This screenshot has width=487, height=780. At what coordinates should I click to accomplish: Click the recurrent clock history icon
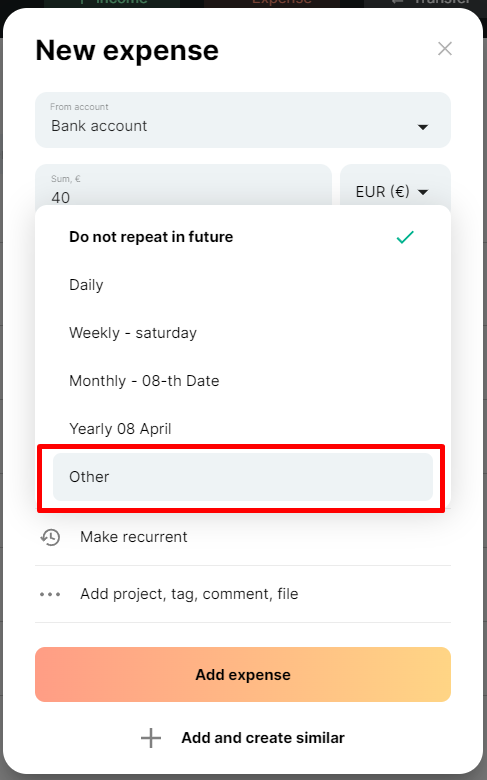50,537
